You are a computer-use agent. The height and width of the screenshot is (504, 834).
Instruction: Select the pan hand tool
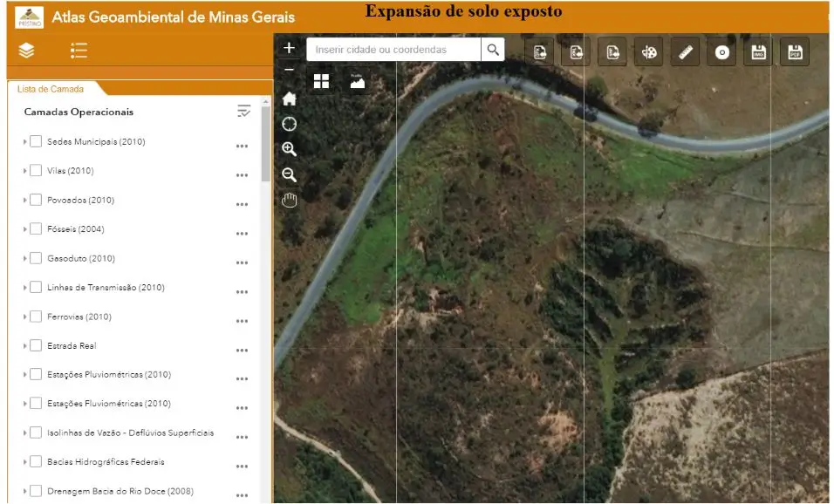click(x=290, y=201)
